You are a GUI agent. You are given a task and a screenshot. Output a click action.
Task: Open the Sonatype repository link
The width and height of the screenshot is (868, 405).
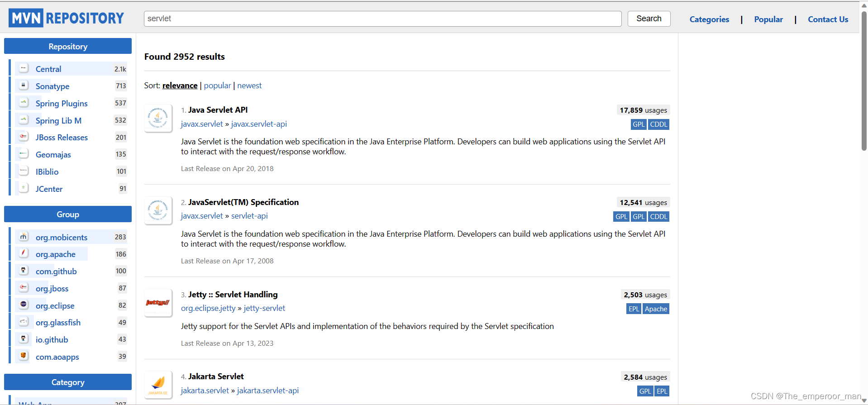click(52, 86)
